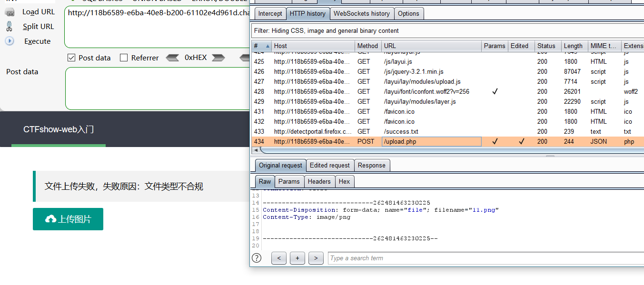Open the Hex view tab
Viewport: 644px width, 285px height.
pos(344,181)
